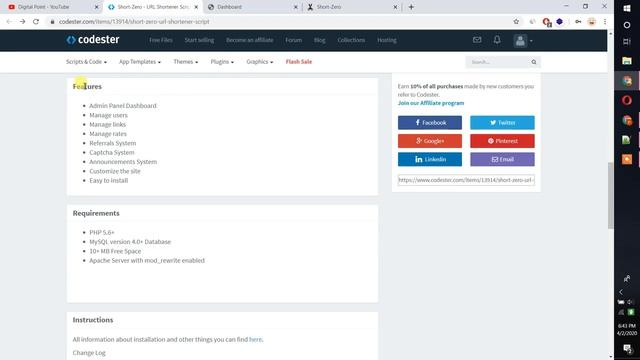Close the Digital Point YouTube tab
Viewport: 640px width, 360px height.
tap(96, 7)
